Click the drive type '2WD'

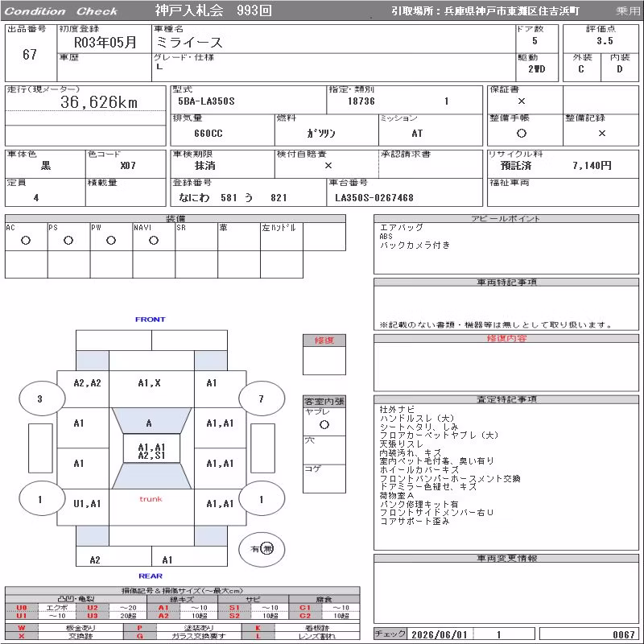(x=536, y=69)
